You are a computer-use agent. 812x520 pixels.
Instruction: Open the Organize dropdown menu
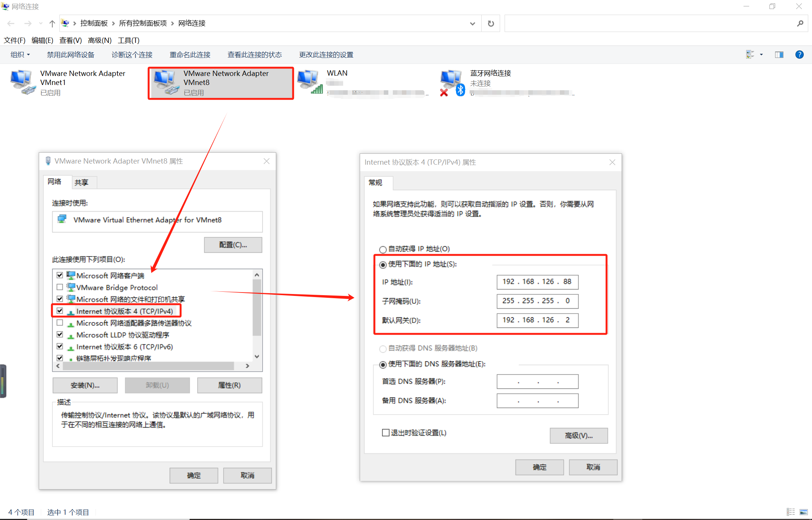(20, 55)
